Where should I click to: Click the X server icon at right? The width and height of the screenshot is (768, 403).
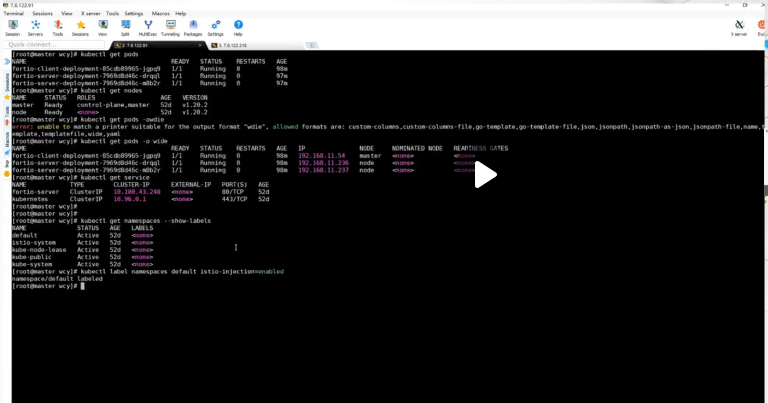coord(739,28)
